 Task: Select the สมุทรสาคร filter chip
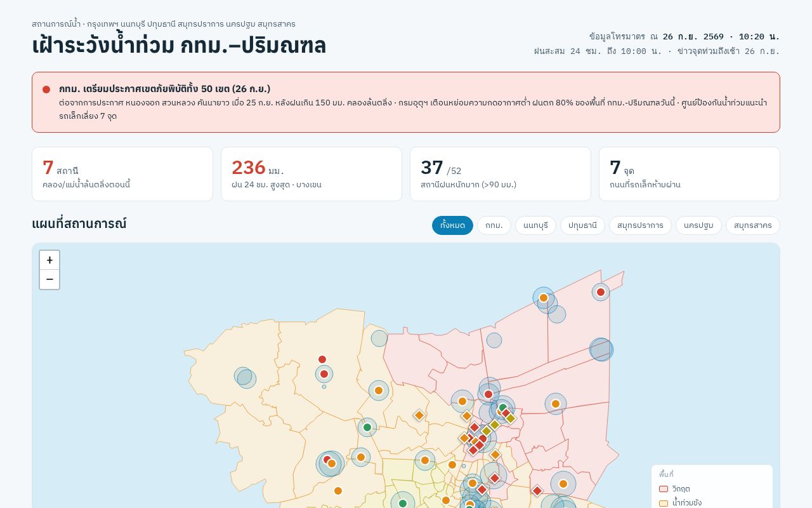coord(753,225)
